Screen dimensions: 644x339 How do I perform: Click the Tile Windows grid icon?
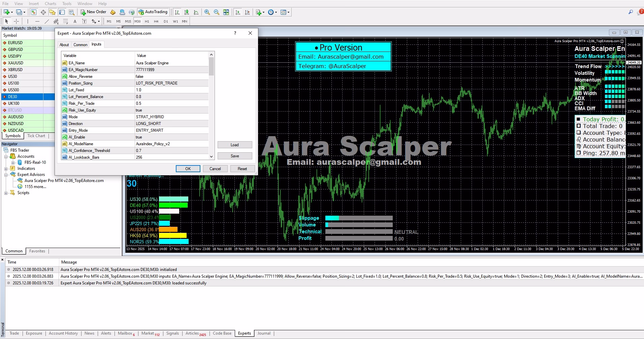[x=226, y=12]
